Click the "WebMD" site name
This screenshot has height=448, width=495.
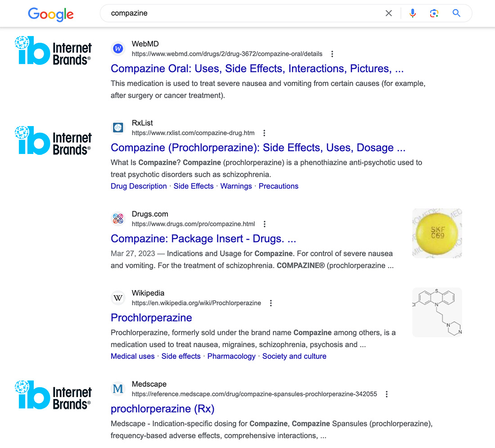(x=145, y=44)
